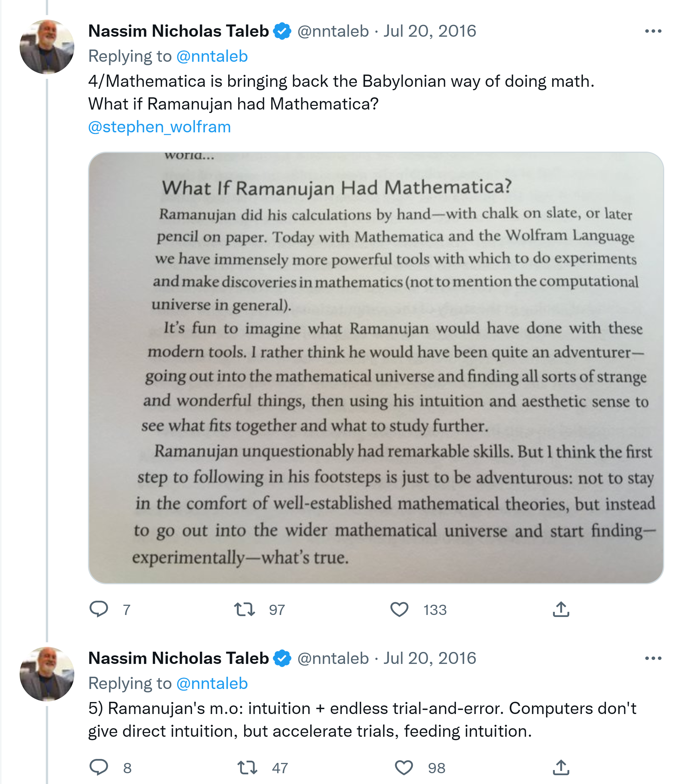Share the first tweet about Mathematica
This screenshot has height=784, width=679.
click(561, 609)
